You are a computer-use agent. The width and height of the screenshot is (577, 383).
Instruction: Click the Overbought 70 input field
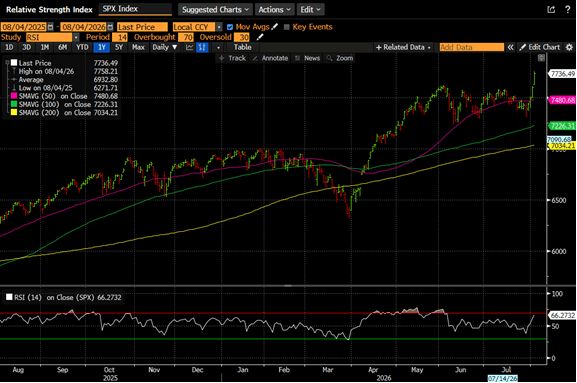(x=186, y=38)
